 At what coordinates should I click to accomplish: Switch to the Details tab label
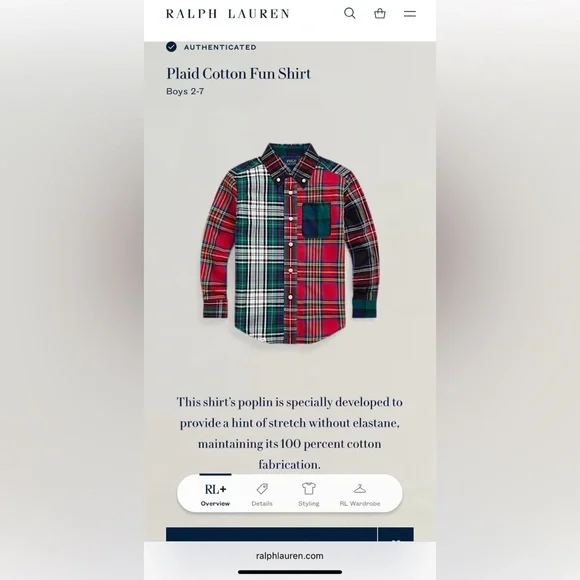click(262, 503)
